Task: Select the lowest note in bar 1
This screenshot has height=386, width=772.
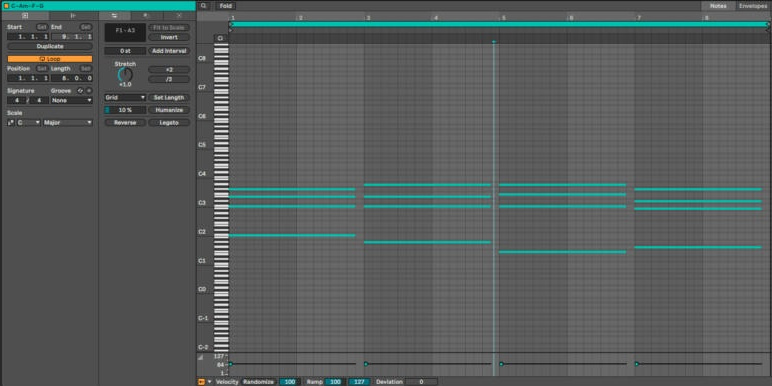Action: click(292, 235)
